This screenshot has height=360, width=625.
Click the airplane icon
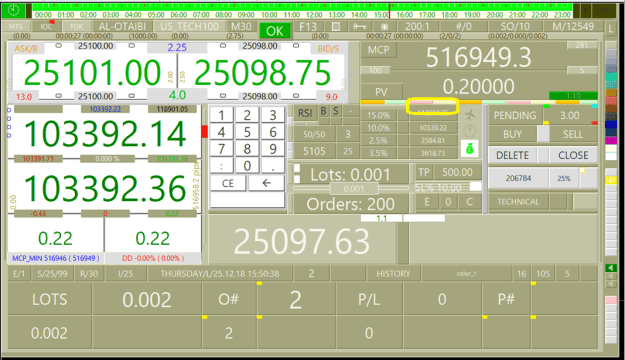pos(470,115)
